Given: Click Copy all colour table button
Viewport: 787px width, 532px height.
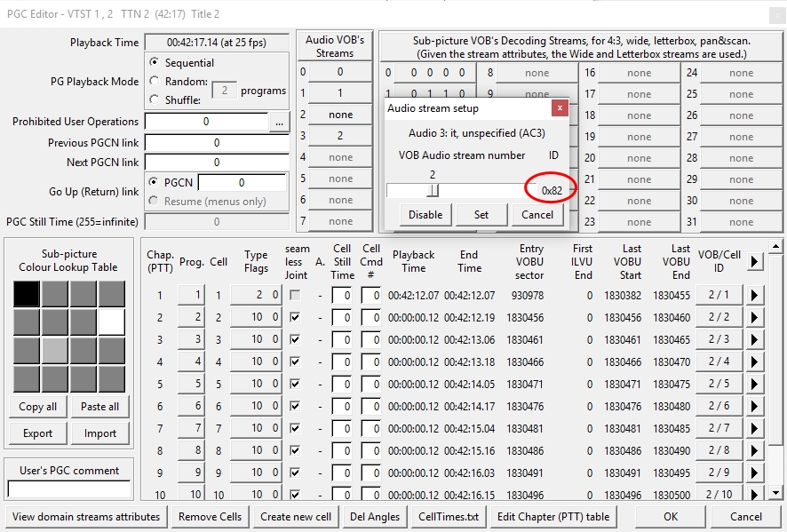Looking at the screenshot, I should [x=37, y=407].
